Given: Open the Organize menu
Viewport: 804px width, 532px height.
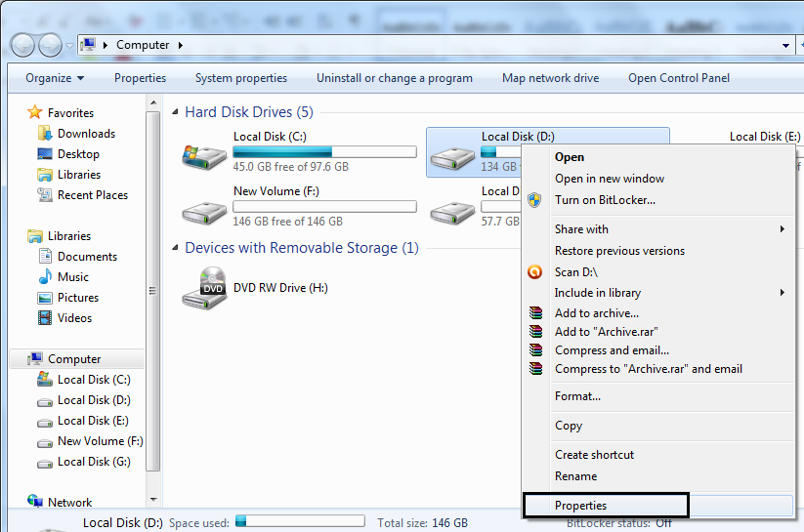Looking at the screenshot, I should click(55, 78).
